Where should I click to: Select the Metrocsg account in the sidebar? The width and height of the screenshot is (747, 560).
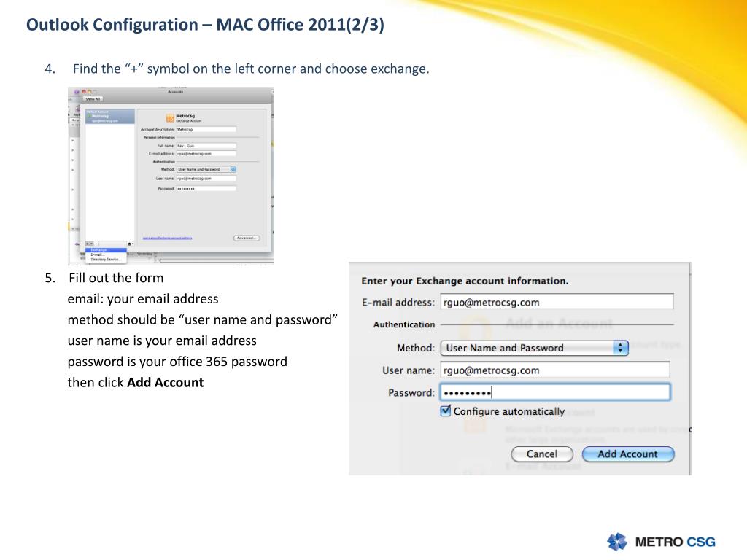coord(110,117)
